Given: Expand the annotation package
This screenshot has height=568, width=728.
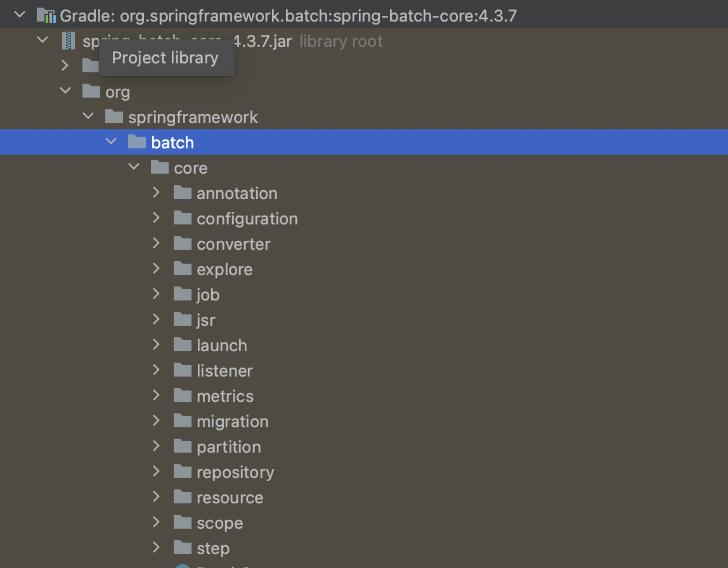Looking at the screenshot, I should click(156, 192).
